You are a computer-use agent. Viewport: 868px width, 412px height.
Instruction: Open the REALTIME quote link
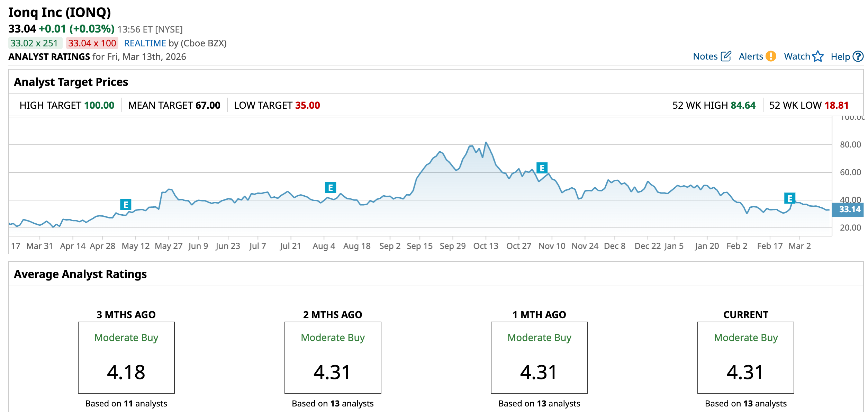145,43
